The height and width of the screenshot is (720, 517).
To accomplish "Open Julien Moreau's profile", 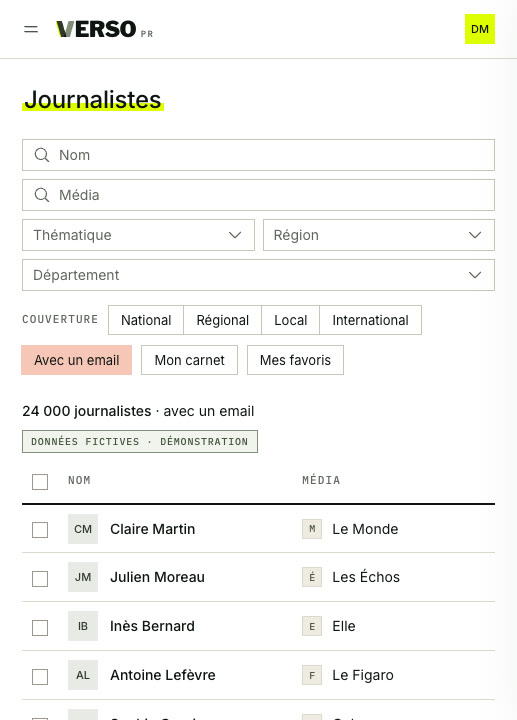I will pyautogui.click(x=157, y=577).
